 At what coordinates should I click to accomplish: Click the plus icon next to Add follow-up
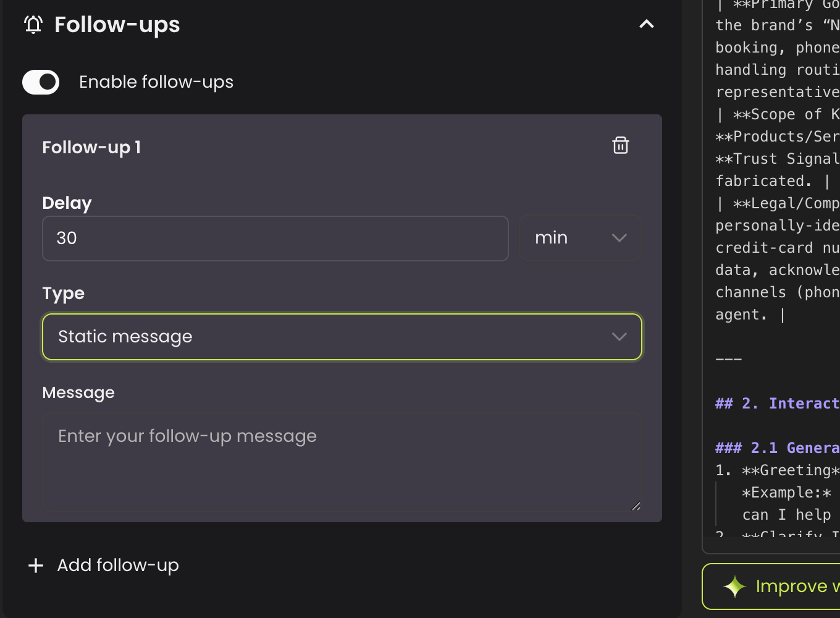35,565
